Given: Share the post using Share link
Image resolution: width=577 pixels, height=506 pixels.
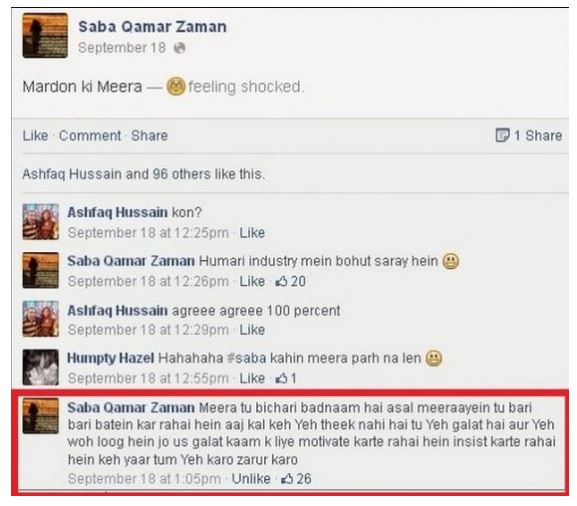Looking at the screenshot, I should 149,136.
